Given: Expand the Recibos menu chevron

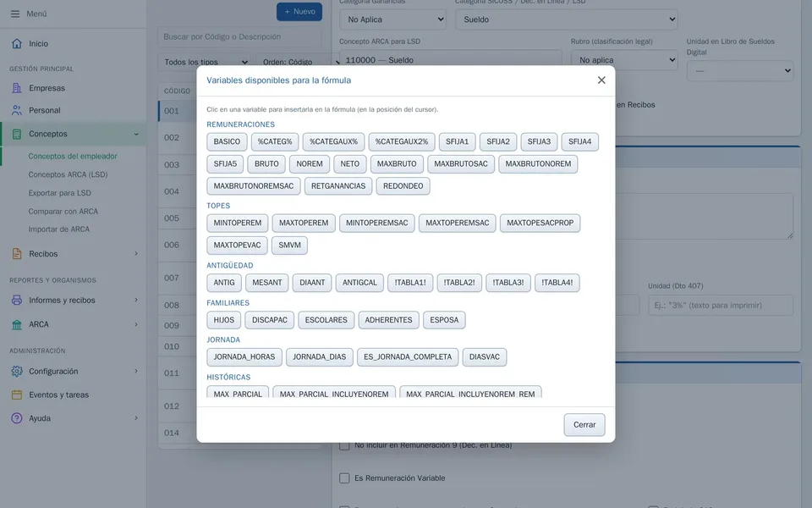Looking at the screenshot, I should 136,253.
